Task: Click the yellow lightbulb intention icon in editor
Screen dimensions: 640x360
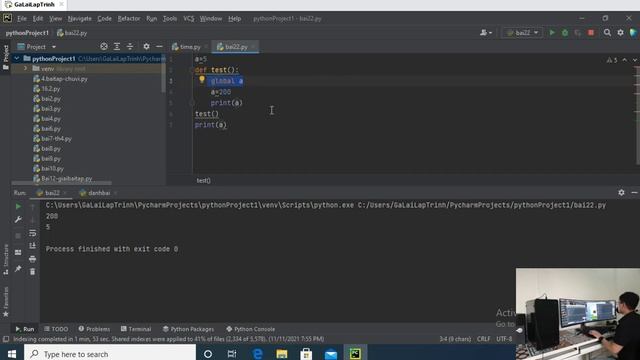Action: click(x=202, y=80)
